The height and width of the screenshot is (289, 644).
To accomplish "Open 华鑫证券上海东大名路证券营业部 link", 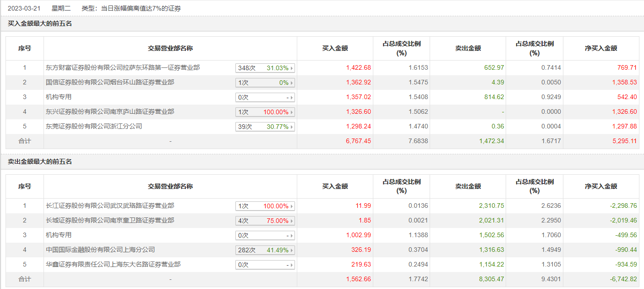I will click(x=113, y=265).
